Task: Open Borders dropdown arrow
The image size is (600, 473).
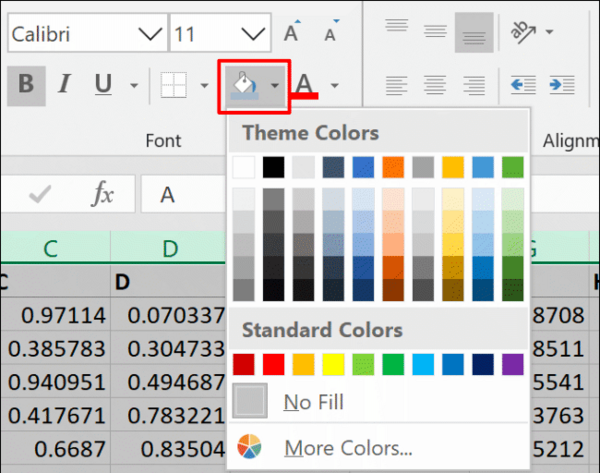Action: 204,85
